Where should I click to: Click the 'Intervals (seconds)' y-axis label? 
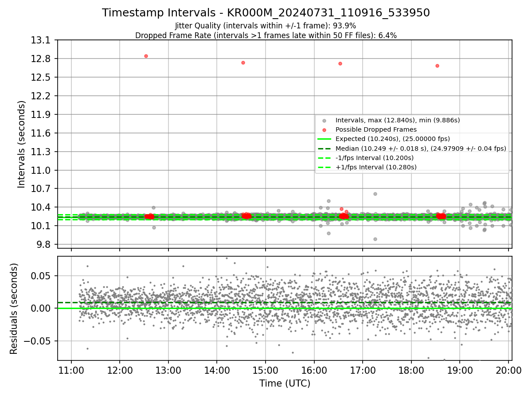21,144
